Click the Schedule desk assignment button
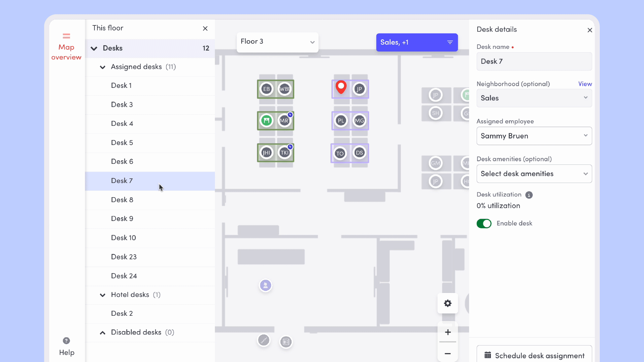Image resolution: width=644 pixels, height=362 pixels. tap(534, 355)
